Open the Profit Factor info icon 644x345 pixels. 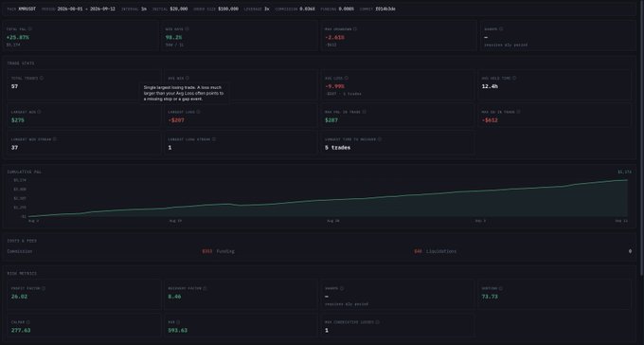(44, 289)
